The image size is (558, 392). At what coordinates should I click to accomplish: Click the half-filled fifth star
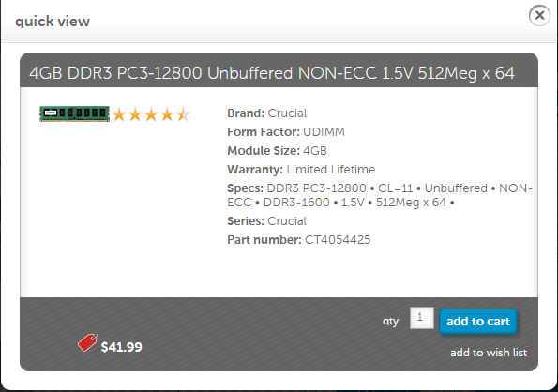click(x=183, y=115)
